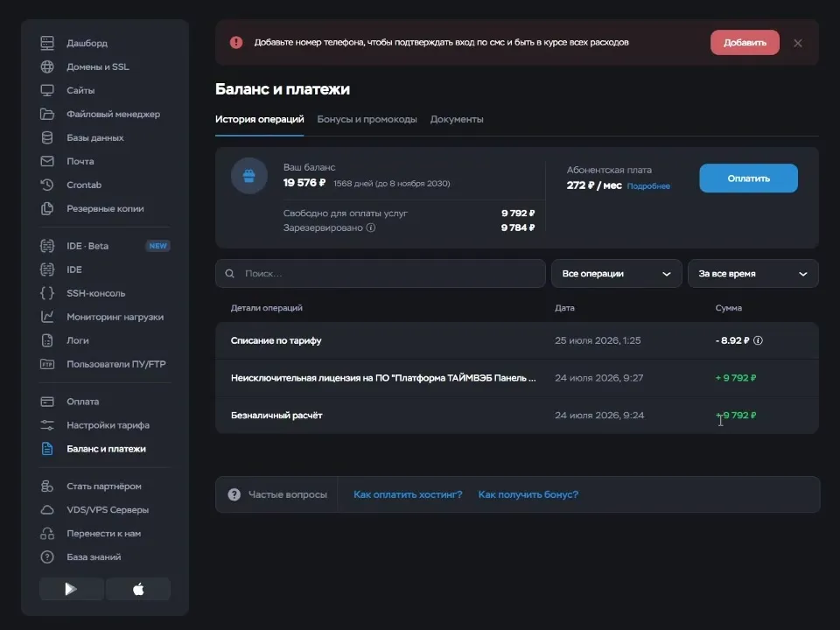Open the Google Play app button

tap(71, 589)
